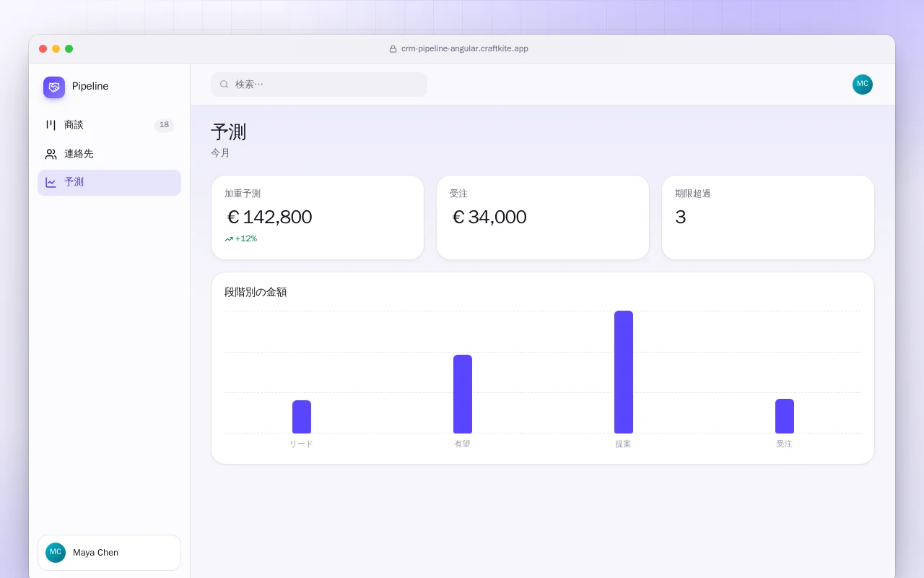The height and width of the screenshot is (578, 924).
Task: Click the overdue count 3
Action: tap(681, 217)
